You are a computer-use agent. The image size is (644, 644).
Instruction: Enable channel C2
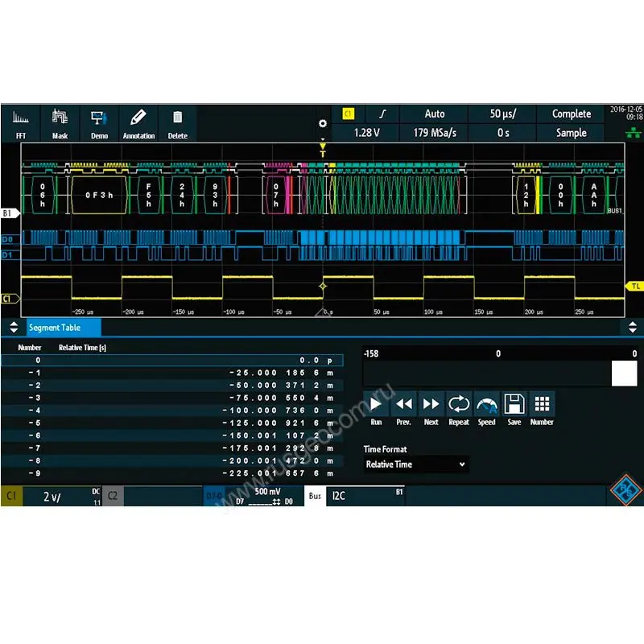113,497
